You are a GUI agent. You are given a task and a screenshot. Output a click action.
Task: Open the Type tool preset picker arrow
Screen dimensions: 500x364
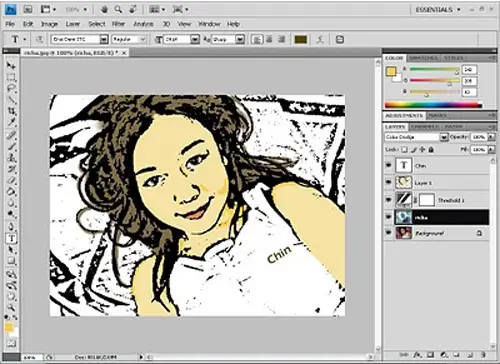pos(25,40)
